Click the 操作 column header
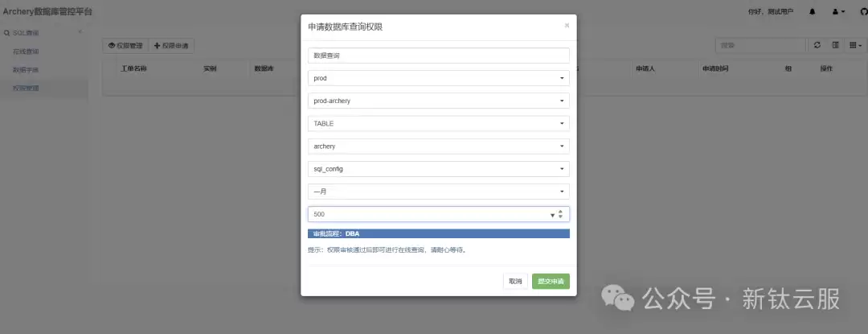868x334 pixels. pos(826,68)
